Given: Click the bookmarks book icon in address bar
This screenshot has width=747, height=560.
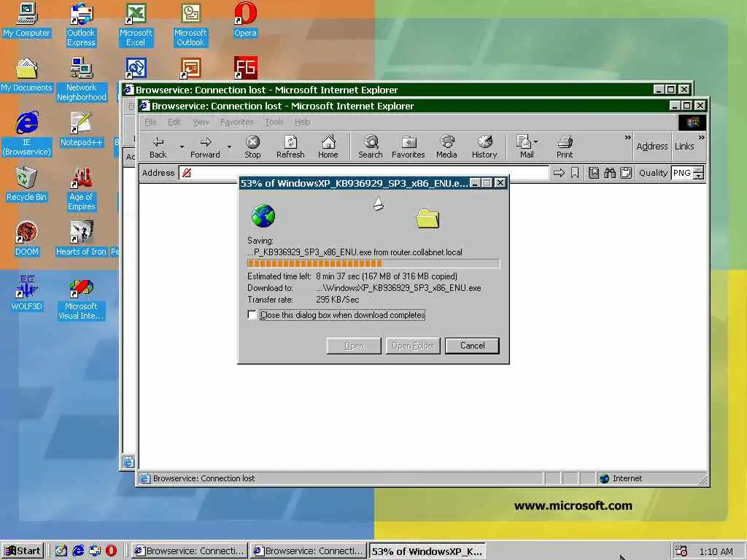Looking at the screenshot, I should tap(594, 173).
